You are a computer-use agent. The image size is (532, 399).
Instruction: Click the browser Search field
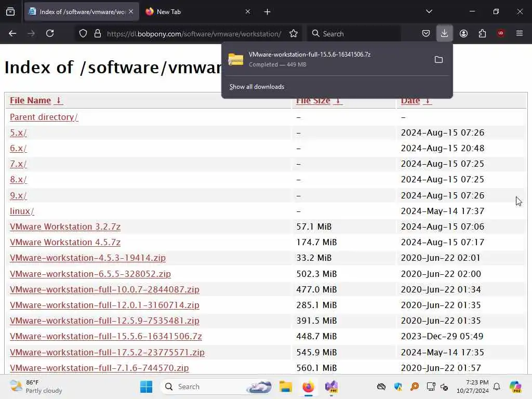(x=354, y=34)
